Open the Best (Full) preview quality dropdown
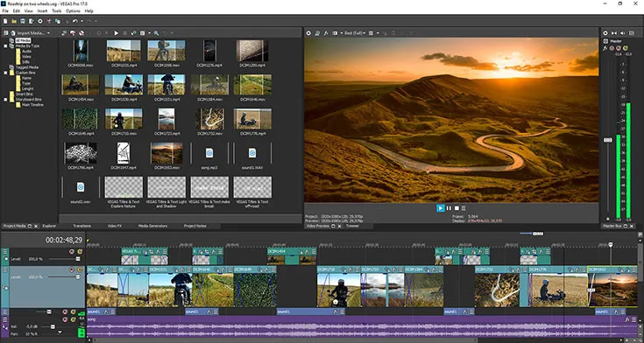 [355, 33]
